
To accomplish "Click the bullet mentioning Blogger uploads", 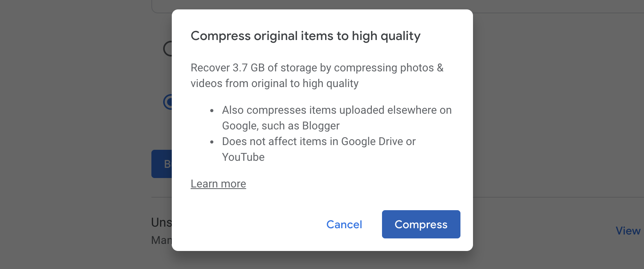I will (x=337, y=118).
